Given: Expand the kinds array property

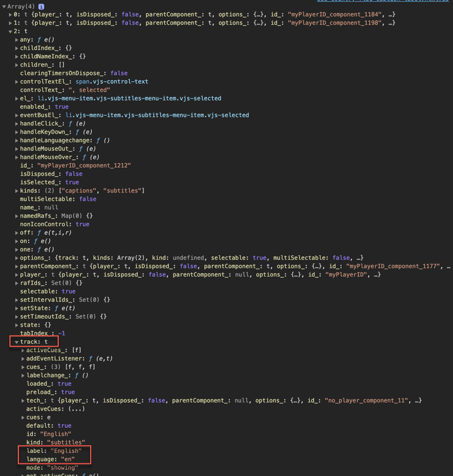Looking at the screenshot, I should [x=17, y=191].
